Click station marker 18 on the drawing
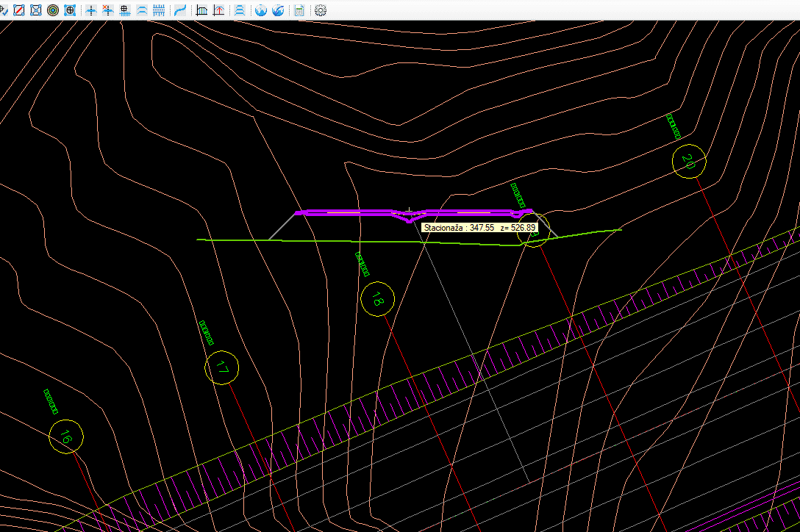800x532 pixels. pos(378,299)
